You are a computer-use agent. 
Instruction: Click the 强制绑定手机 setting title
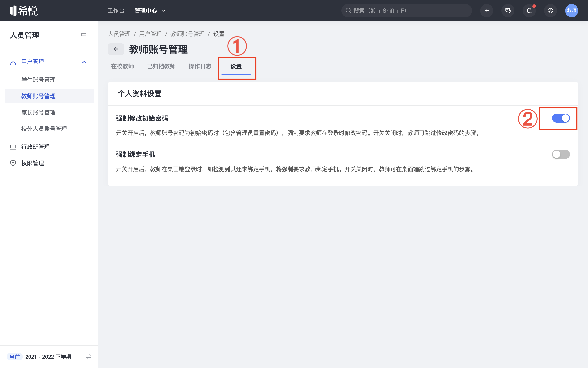tap(135, 155)
